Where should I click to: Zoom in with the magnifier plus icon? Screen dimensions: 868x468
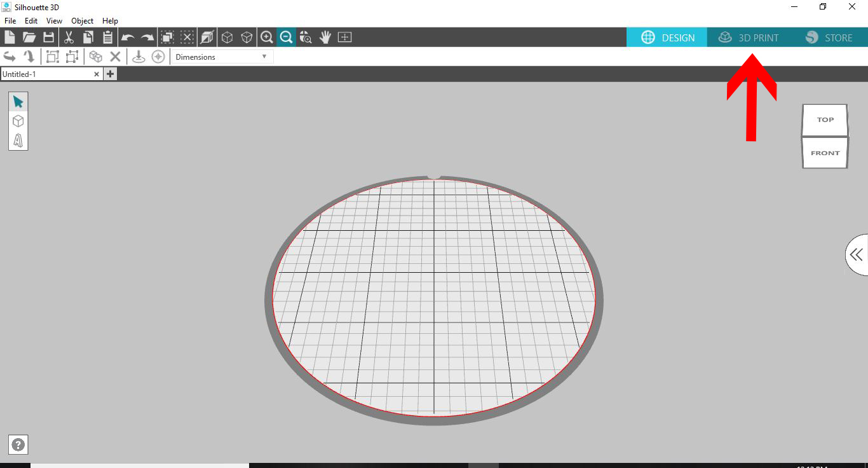coord(267,37)
